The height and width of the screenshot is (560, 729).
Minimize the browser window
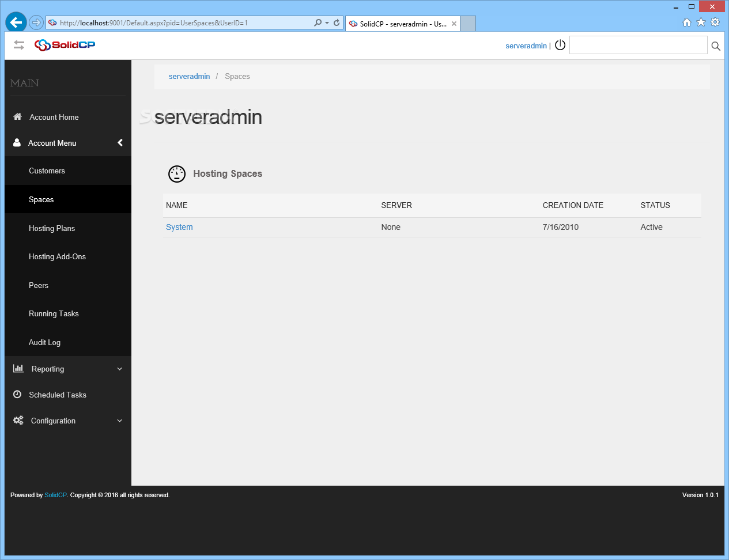(x=676, y=7)
